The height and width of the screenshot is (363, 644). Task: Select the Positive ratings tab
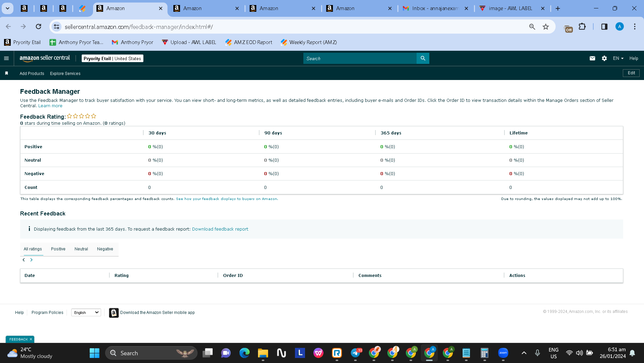[58, 249]
